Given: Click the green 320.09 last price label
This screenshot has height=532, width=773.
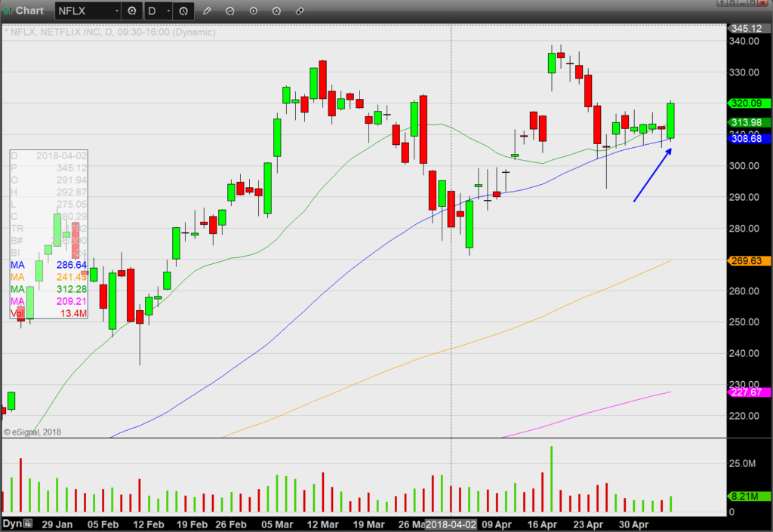Looking at the screenshot, I should pyautogui.click(x=749, y=103).
